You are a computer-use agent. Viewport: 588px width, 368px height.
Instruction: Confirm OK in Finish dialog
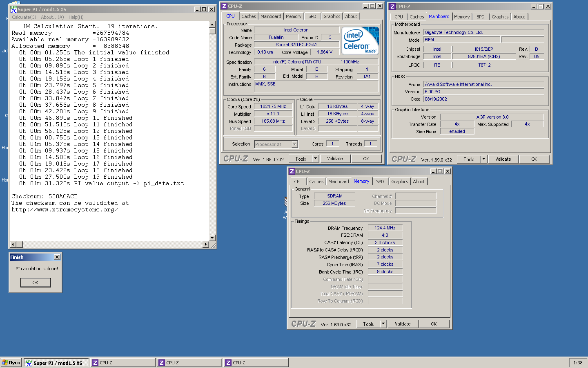coord(36,283)
